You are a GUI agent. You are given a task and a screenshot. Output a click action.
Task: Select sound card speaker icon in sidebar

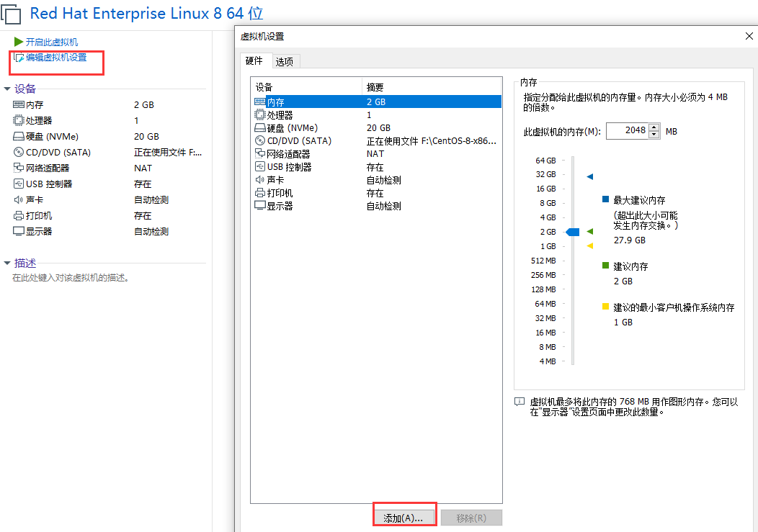pyautogui.click(x=18, y=199)
